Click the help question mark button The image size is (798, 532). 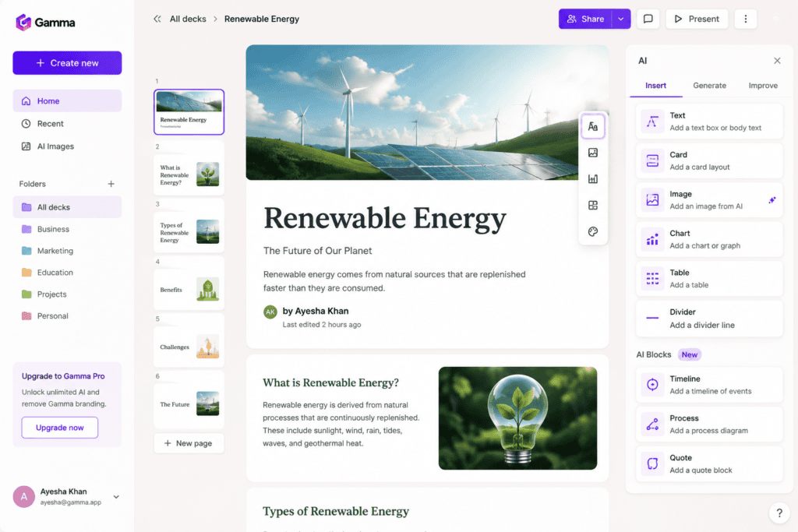coord(779,513)
